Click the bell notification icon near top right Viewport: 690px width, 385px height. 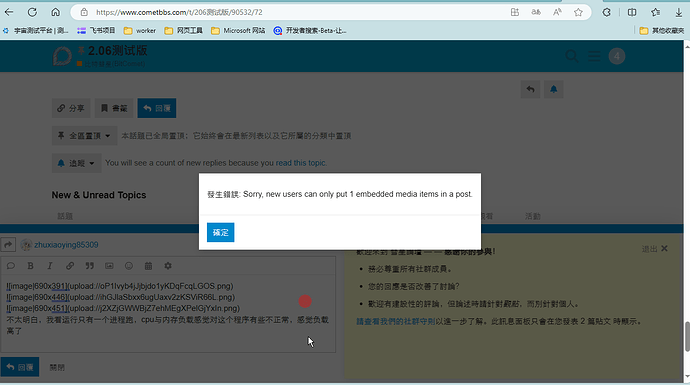[554, 89]
